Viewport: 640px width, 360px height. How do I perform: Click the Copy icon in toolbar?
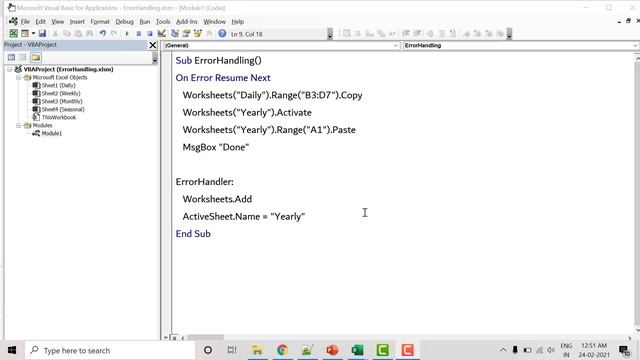[67, 33]
